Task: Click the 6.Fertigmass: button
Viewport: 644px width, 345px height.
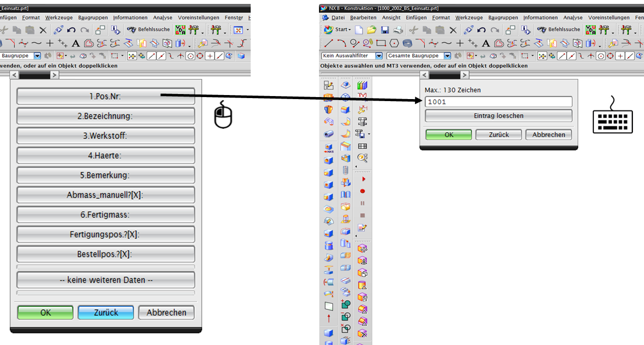Action: pyautogui.click(x=105, y=215)
